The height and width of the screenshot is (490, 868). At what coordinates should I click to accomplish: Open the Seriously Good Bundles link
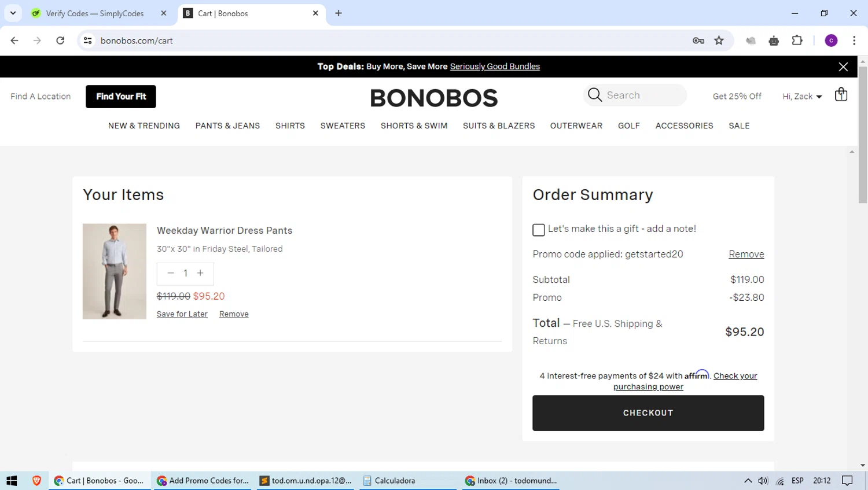click(495, 67)
